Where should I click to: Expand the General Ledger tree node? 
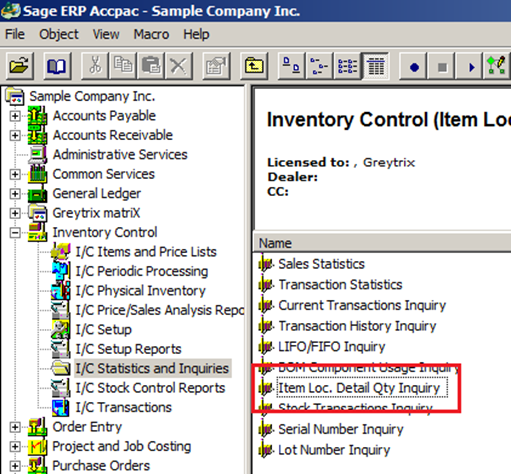tap(15, 194)
